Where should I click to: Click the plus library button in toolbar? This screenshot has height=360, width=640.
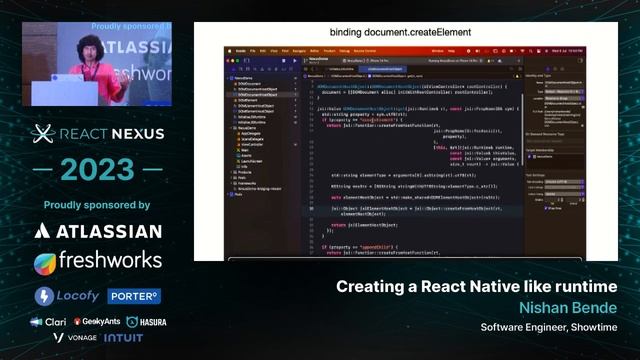[519, 60]
